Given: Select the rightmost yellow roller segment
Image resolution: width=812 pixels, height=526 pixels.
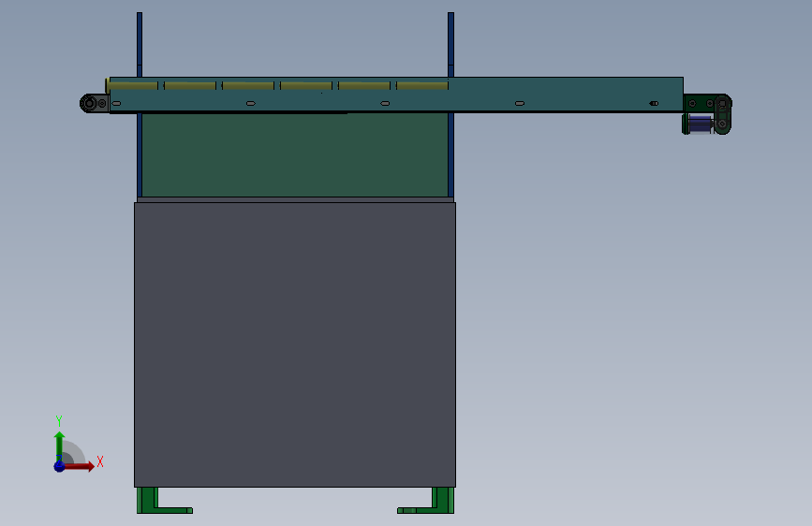Looking at the screenshot, I should (422, 85).
